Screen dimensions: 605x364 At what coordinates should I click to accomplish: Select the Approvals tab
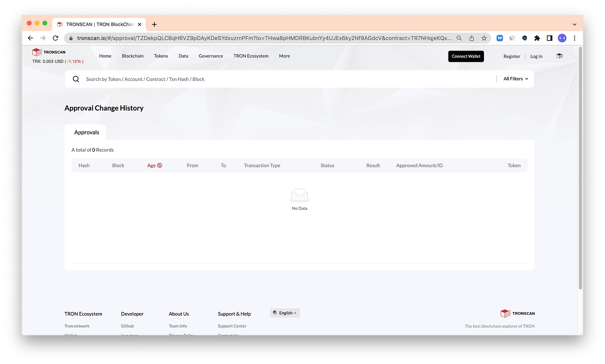point(86,133)
